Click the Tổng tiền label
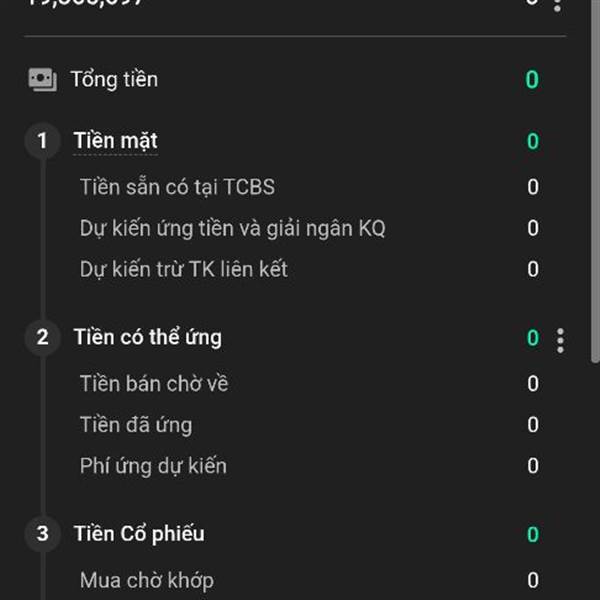Image resolution: width=600 pixels, height=600 pixels. (x=114, y=80)
